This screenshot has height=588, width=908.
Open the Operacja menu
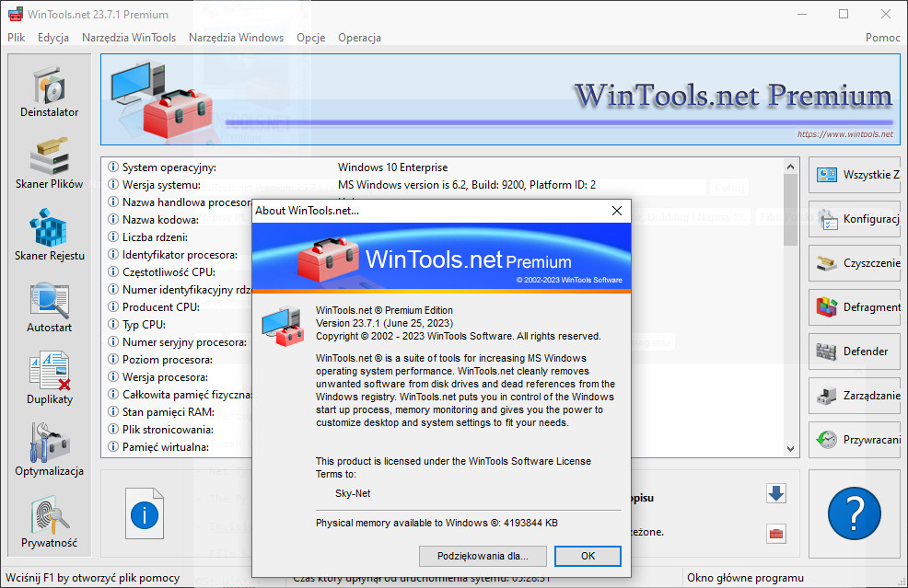(x=360, y=38)
